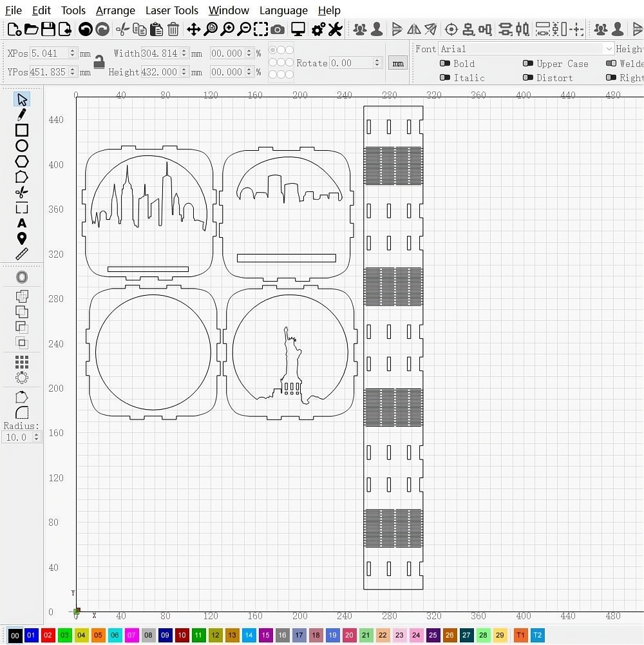
Task: Click the XPos value field
Action: click(x=50, y=53)
